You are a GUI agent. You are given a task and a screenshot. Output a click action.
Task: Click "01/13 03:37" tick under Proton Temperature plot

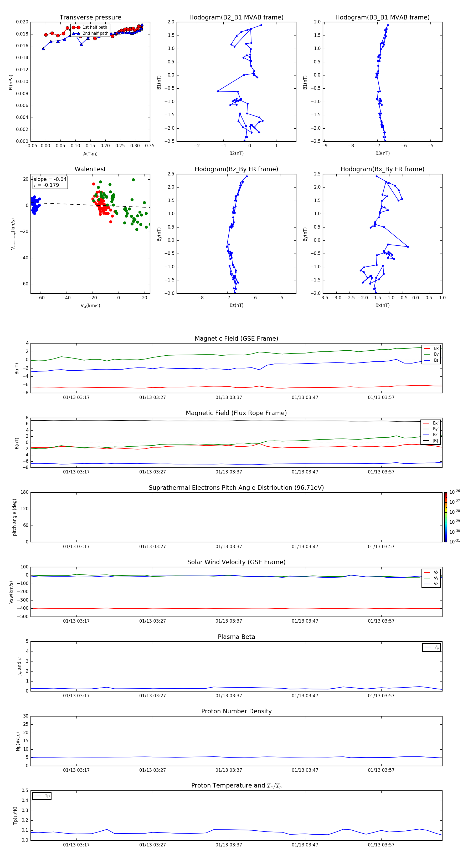tap(229, 845)
